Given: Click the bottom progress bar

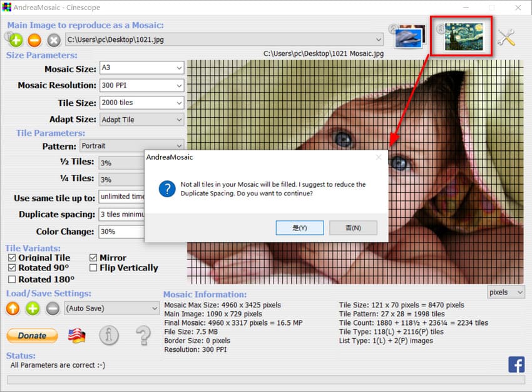Looking at the screenshot, I should point(266,379).
